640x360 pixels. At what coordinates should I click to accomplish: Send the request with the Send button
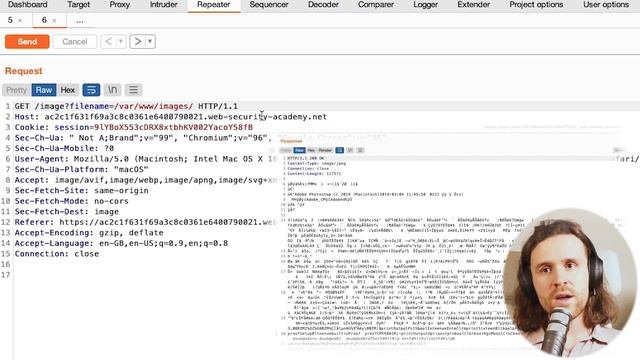tap(27, 41)
